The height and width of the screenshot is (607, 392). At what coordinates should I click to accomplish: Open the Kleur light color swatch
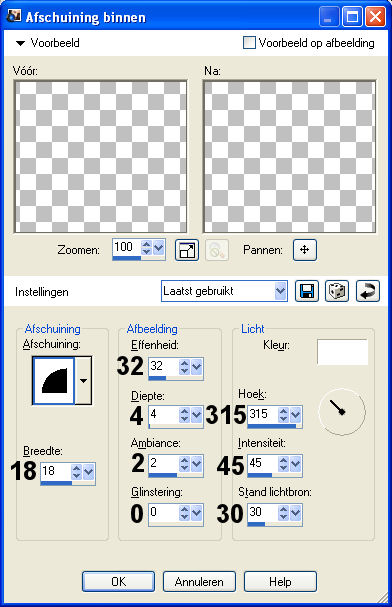click(342, 352)
